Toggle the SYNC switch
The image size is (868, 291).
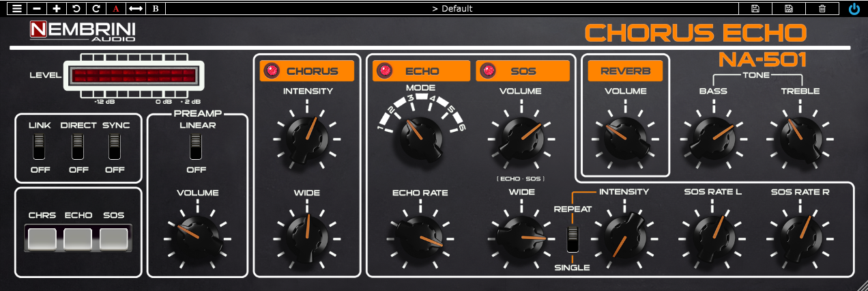(x=114, y=146)
